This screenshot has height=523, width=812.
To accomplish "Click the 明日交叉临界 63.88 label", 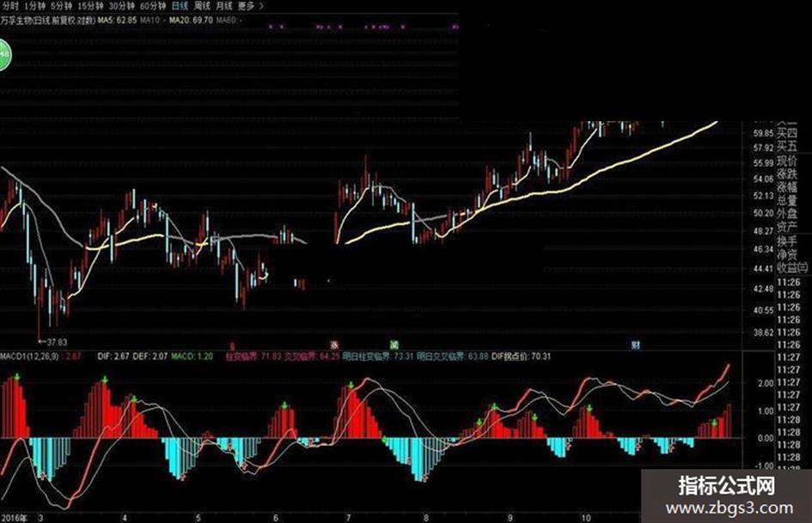I will pos(453,356).
